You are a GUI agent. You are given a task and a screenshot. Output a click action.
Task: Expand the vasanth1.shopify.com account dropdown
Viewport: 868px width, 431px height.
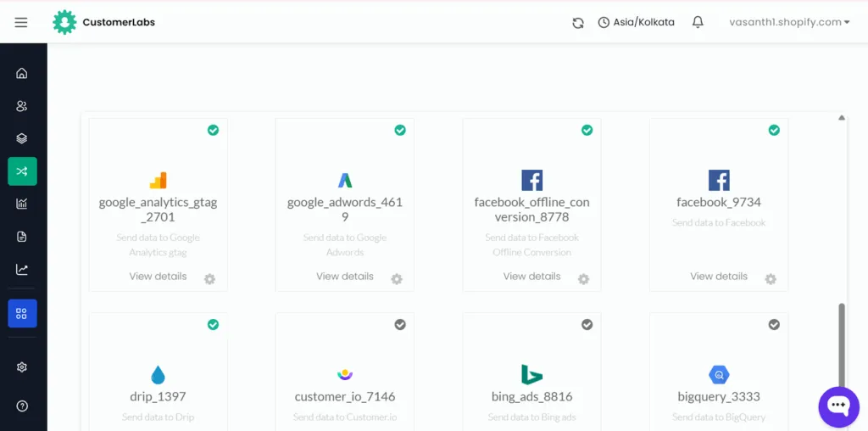(x=789, y=23)
